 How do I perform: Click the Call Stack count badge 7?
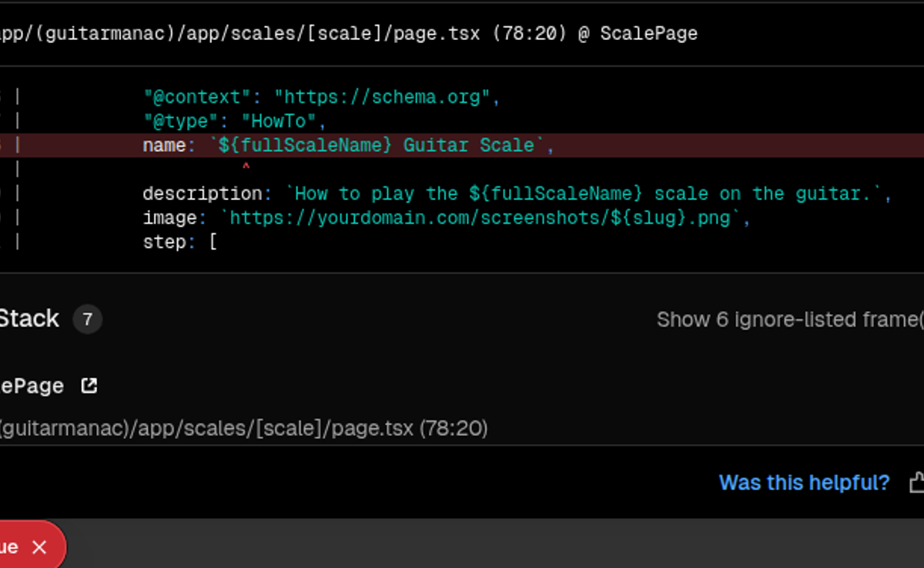[87, 319]
